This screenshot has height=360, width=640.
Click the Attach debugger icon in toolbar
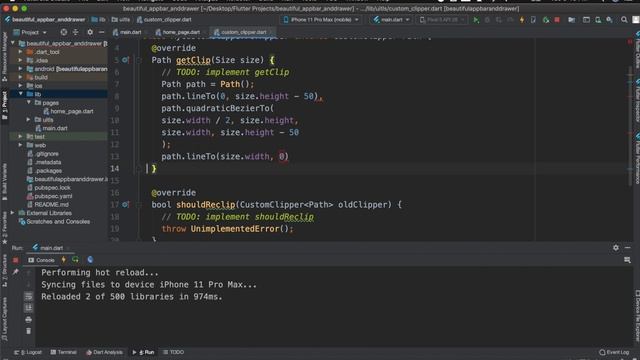point(546,20)
